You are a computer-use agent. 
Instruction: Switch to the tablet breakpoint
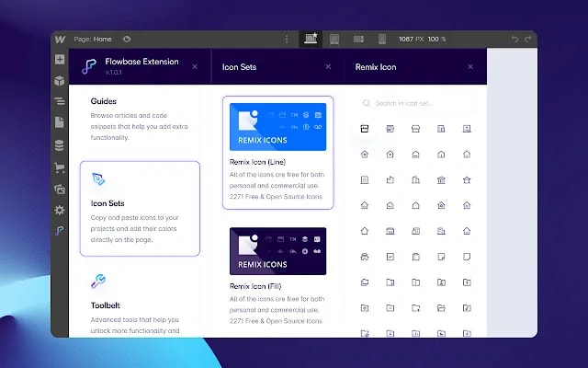click(334, 39)
